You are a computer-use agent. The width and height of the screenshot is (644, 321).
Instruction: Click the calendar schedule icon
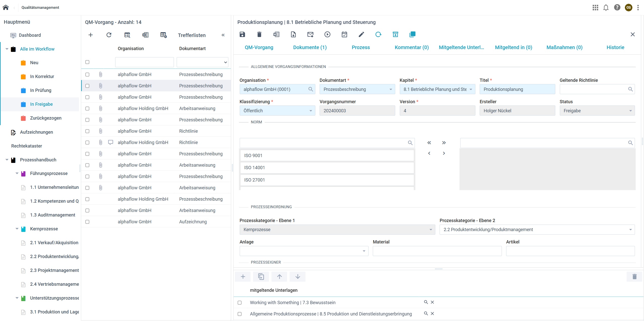(344, 34)
